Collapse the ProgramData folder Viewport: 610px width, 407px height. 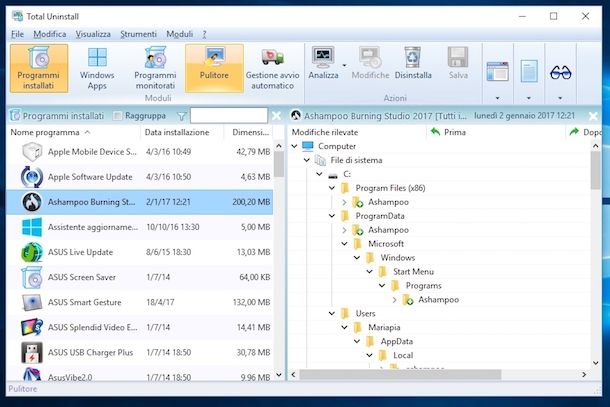[x=332, y=216]
